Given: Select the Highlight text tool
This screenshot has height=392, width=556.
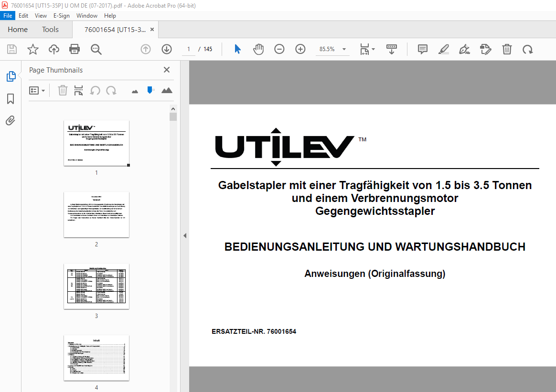Looking at the screenshot, I should [444, 49].
